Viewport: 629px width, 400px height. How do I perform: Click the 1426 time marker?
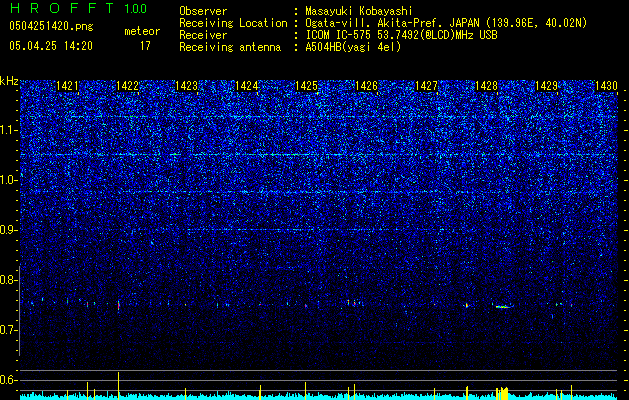tap(367, 85)
